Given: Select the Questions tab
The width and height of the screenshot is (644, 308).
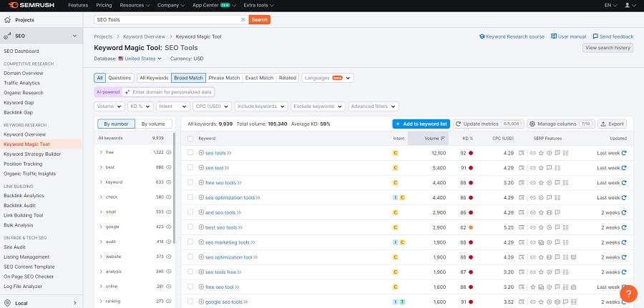Looking at the screenshot, I should [x=120, y=78].
